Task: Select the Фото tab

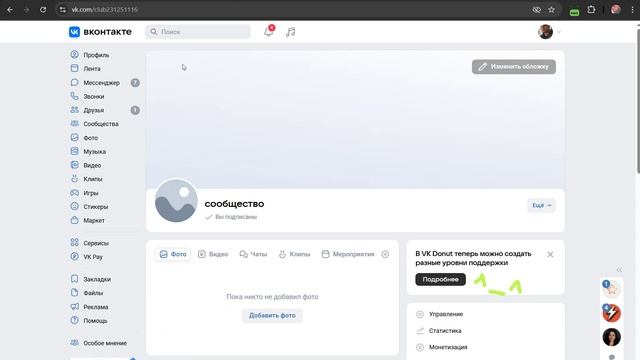Action: coord(173,254)
